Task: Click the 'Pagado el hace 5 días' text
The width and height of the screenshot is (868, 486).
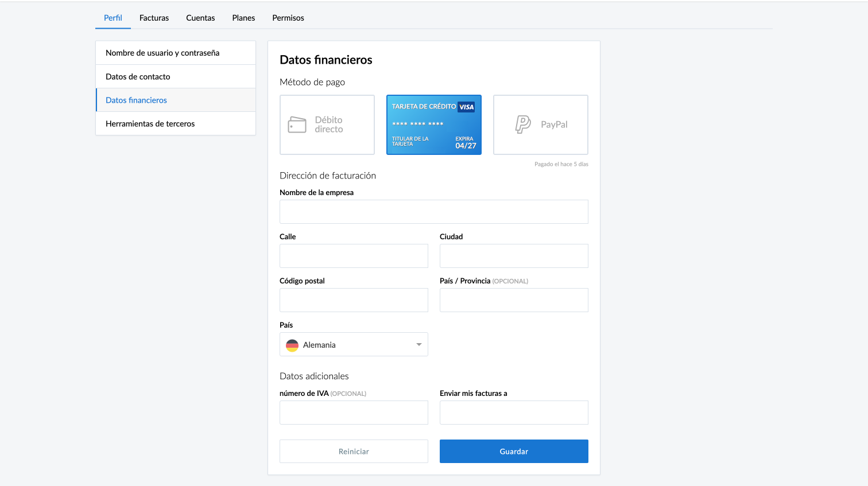Action: (x=561, y=164)
